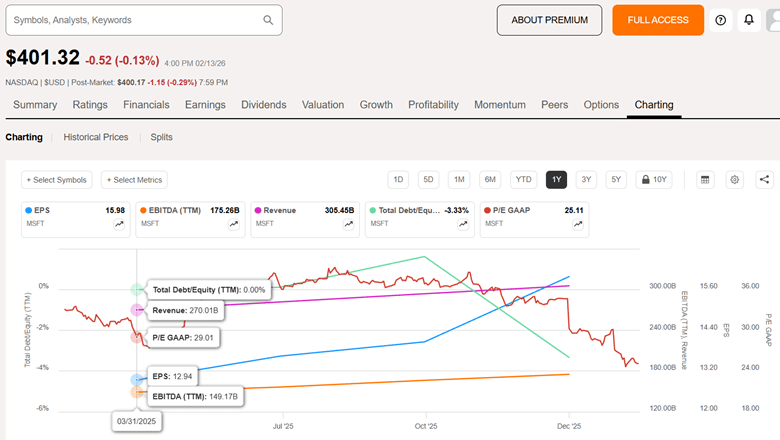Switch chart range to 6M
The height and width of the screenshot is (440, 780).
pyautogui.click(x=490, y=180)
